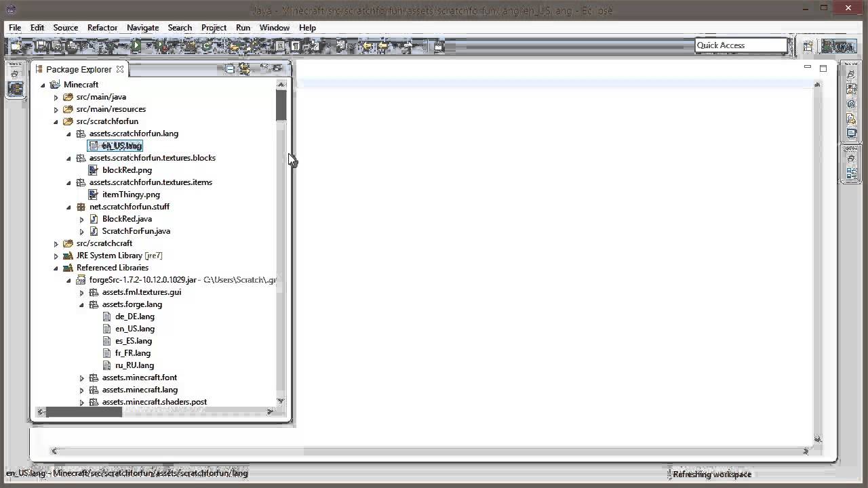
Task: Click the Back navigation yellow arrow
Action: pos(384,46)
